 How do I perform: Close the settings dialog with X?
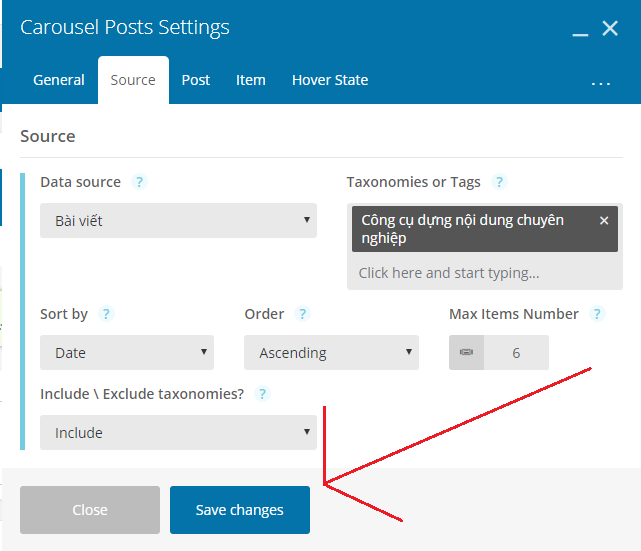click(x=610, y=28)
